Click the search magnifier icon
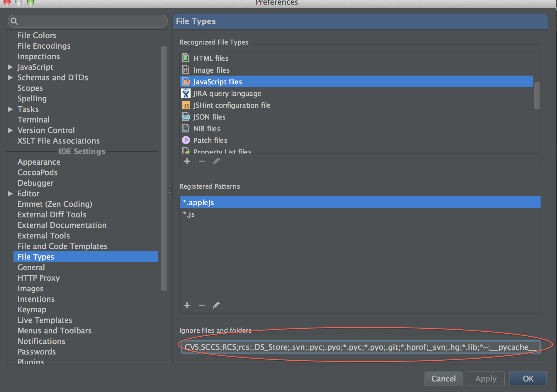The height and width of the screenshot is (392, 557). click(x=14, y=21)
